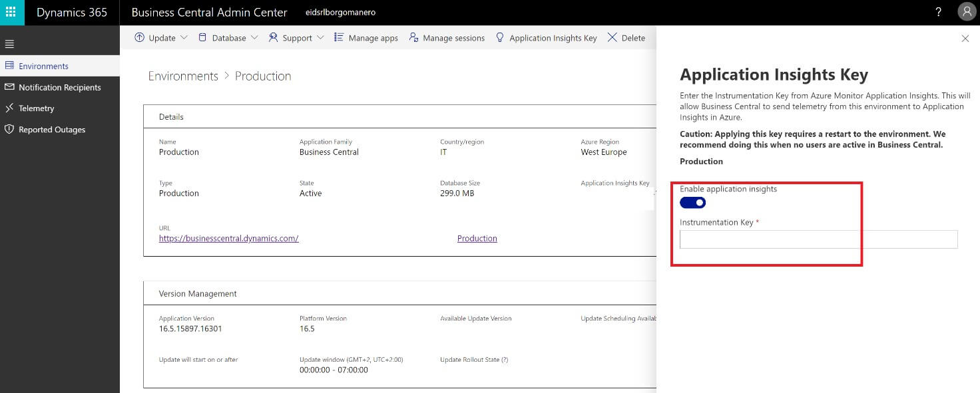This screenshot has height=393, width=980.
Task: Open the Dynamics 365 app launcher grid
Action: [x=11, y=13]
